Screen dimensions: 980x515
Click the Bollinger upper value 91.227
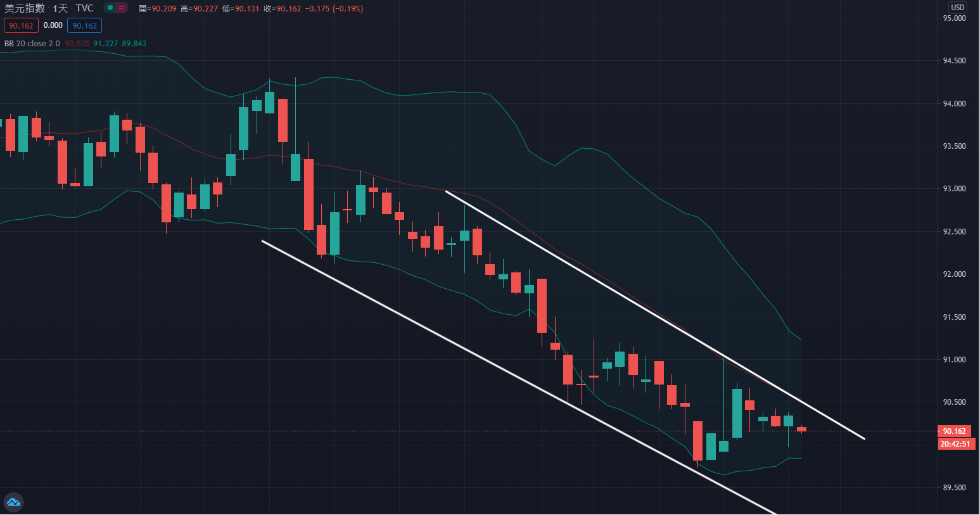coord(106,44)
